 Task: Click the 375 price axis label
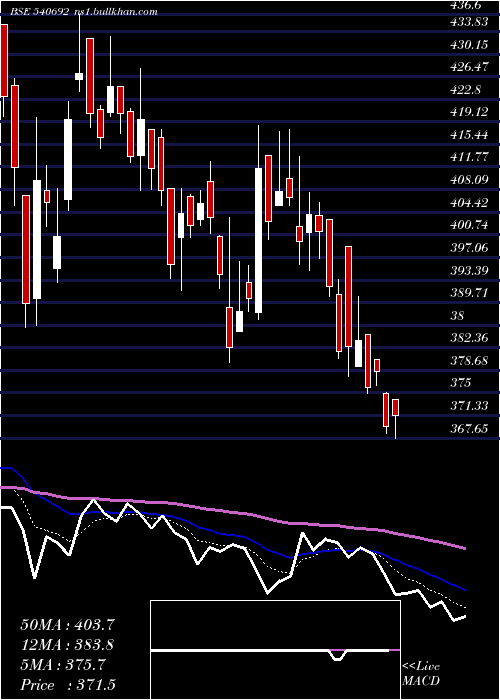coord(461,383)
